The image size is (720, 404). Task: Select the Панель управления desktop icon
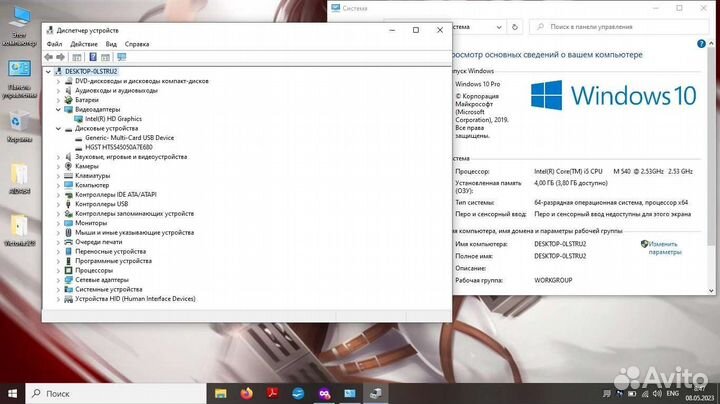click(x=19, y=79)
